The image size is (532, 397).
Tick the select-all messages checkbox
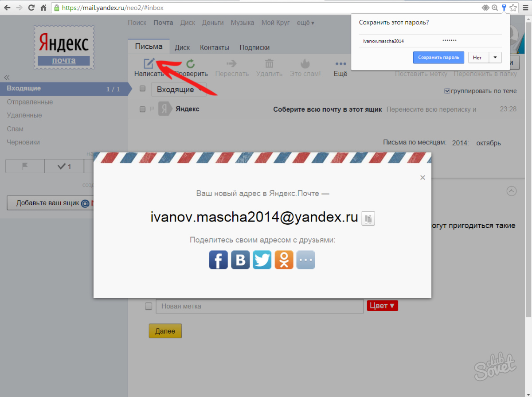pos(143,89)
